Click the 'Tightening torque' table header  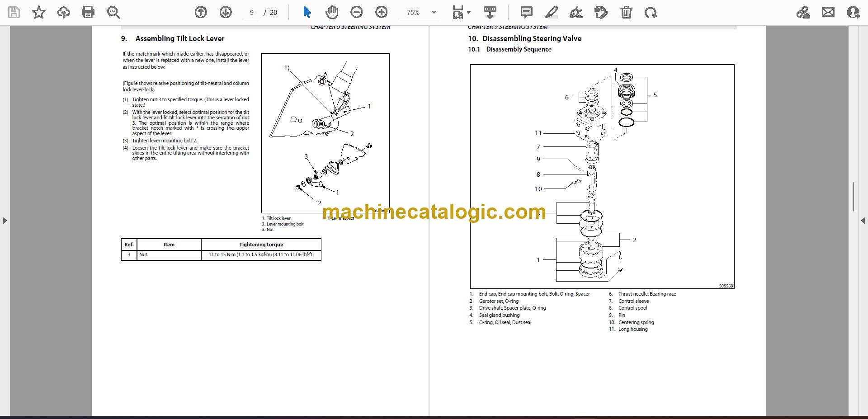click(261, 245)
